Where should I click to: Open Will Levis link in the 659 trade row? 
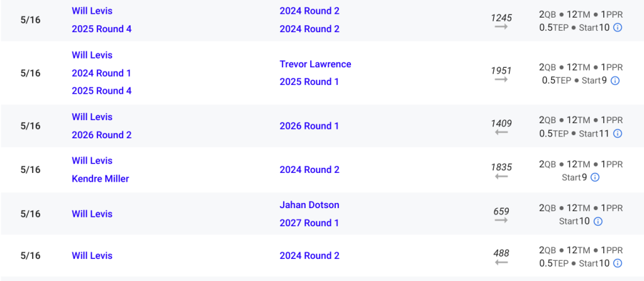click(x=92, y=214)
